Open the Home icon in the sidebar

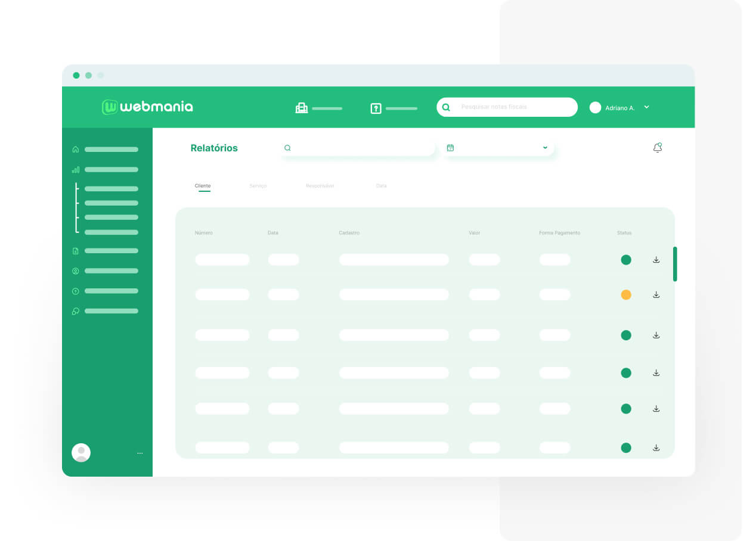pyautogui.click(x=75, y=150)
